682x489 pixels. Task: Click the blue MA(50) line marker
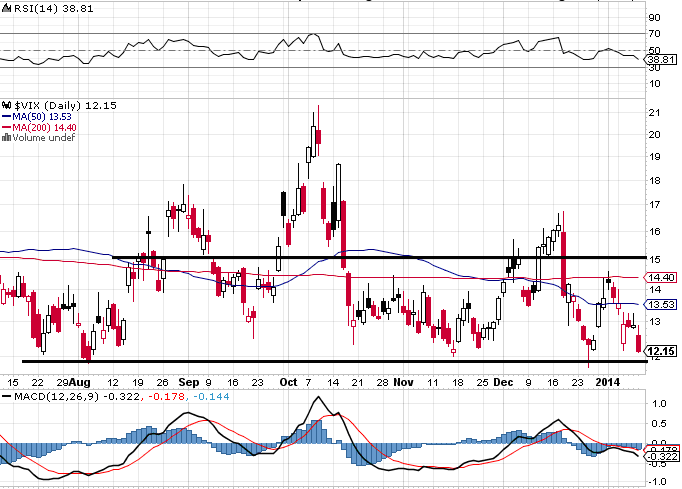pyautogui.click(x=7, y=117)
